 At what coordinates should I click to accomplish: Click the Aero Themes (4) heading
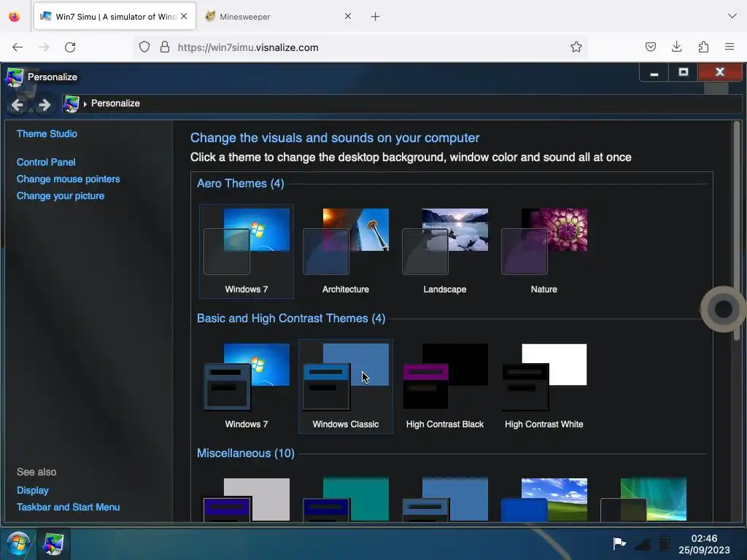point(241,183)
